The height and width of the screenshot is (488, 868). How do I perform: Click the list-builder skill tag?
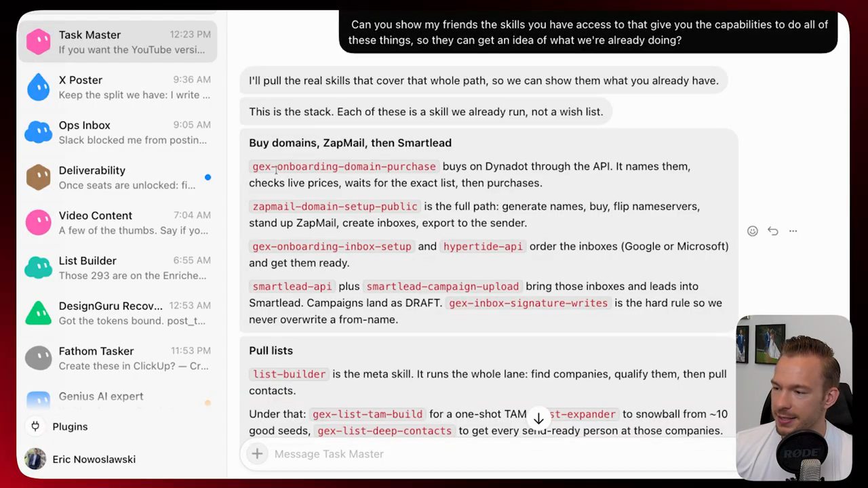click(289, 374)
